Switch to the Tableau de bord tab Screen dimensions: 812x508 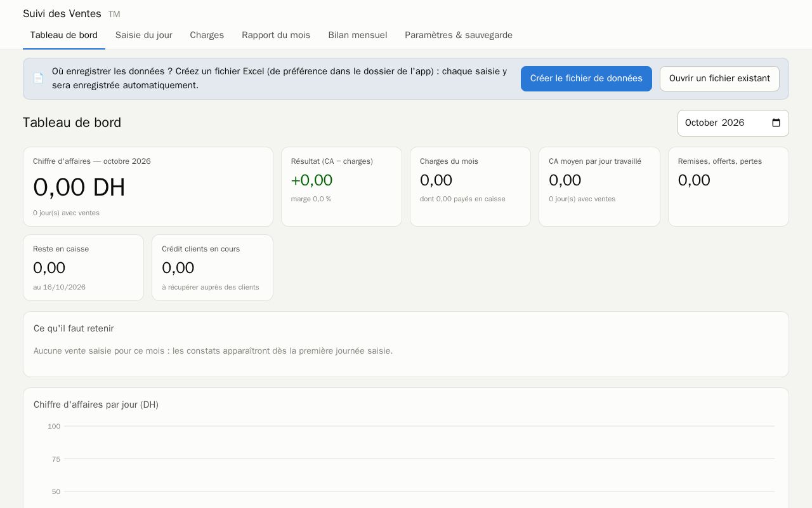pos(64,36)
